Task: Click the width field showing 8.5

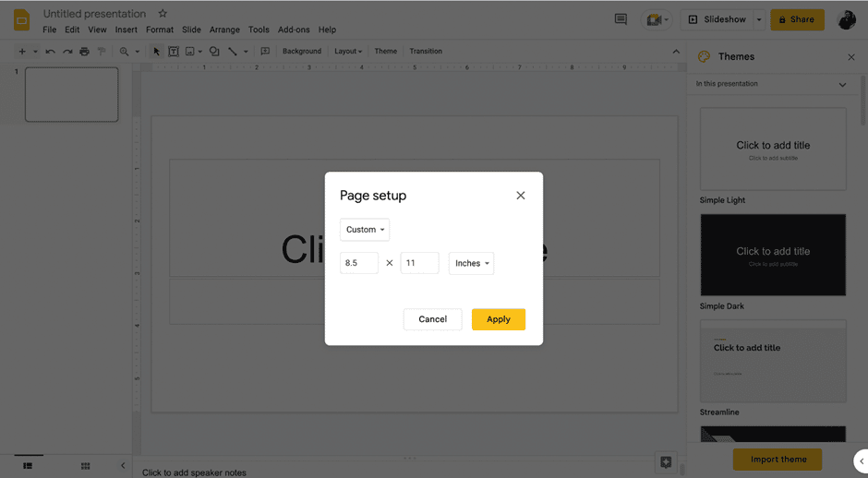Action: pyautogui.click(x=358, y=264)
